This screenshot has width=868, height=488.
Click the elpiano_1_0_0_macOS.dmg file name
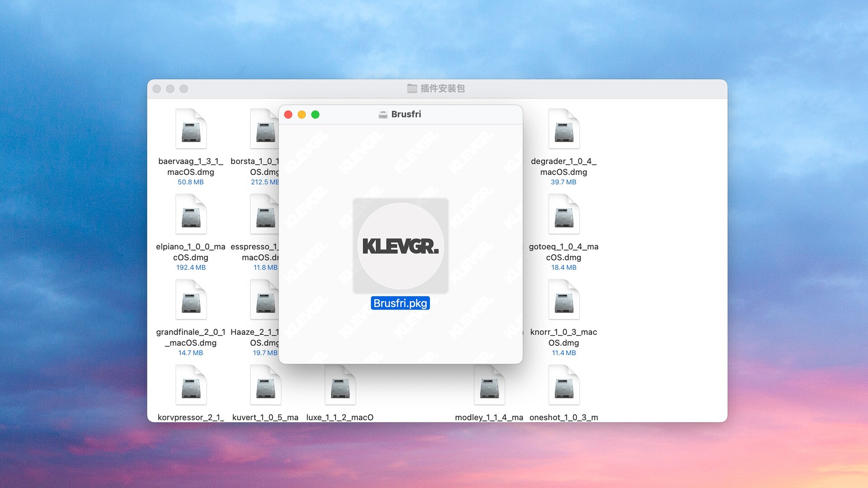click(191, 252)
